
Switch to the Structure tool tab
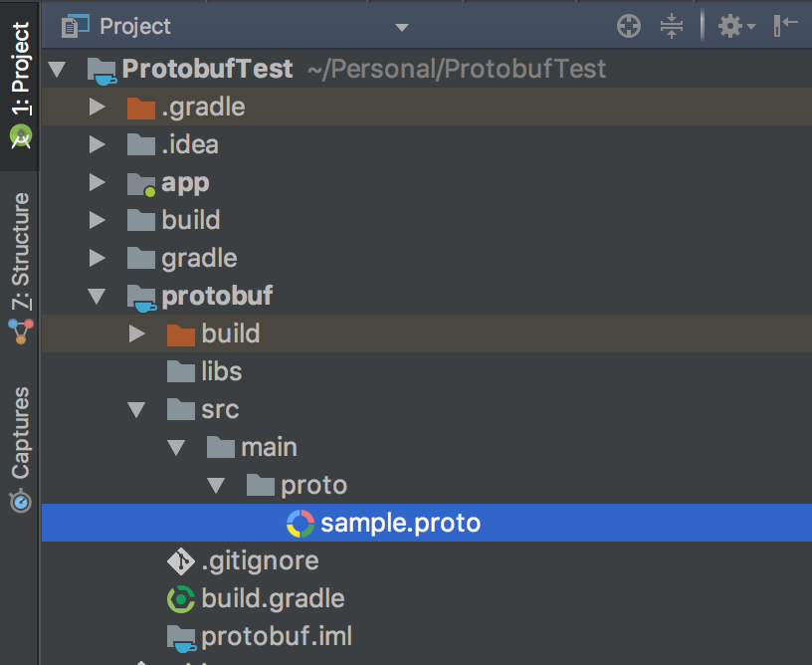(x=20, y=264)
